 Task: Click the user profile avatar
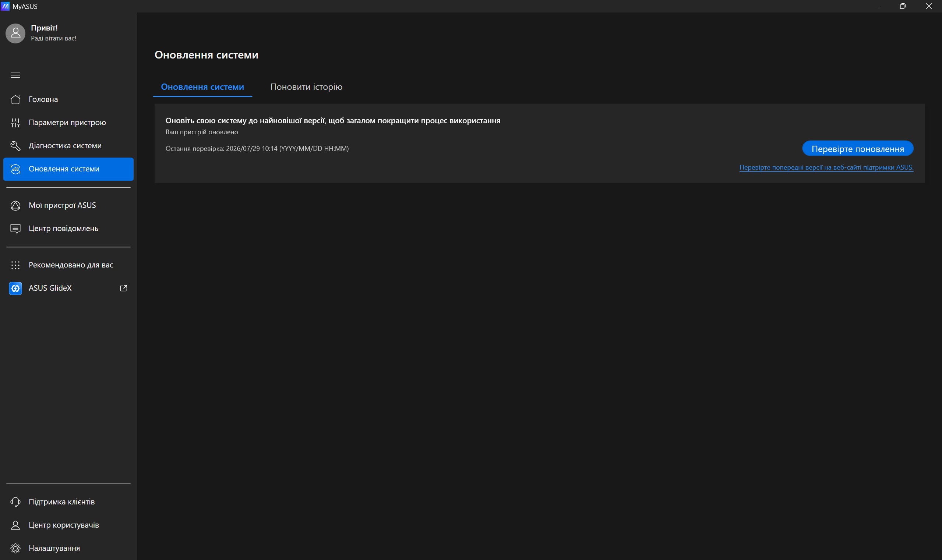[x=15, y=33]
